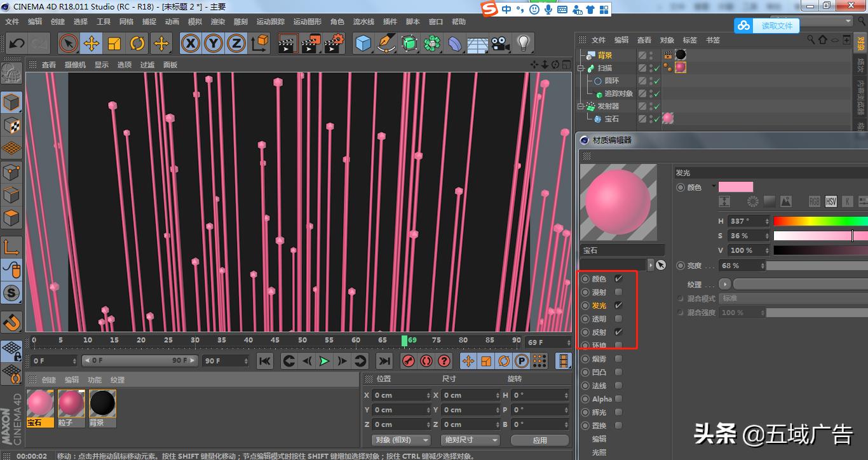Select the 背景 material thumbnail
The image size is (868, 460).
click(102, 402)
